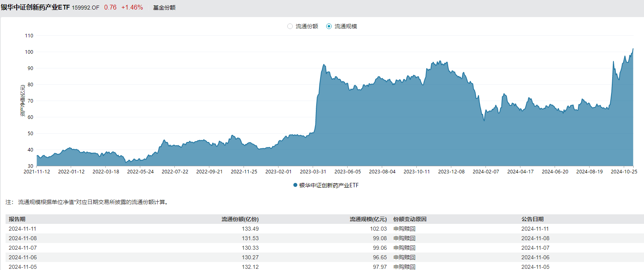Click 2024-11-11 in the 公告日期 column
Viewport: 644px width, 270px height.
point(535,229)
